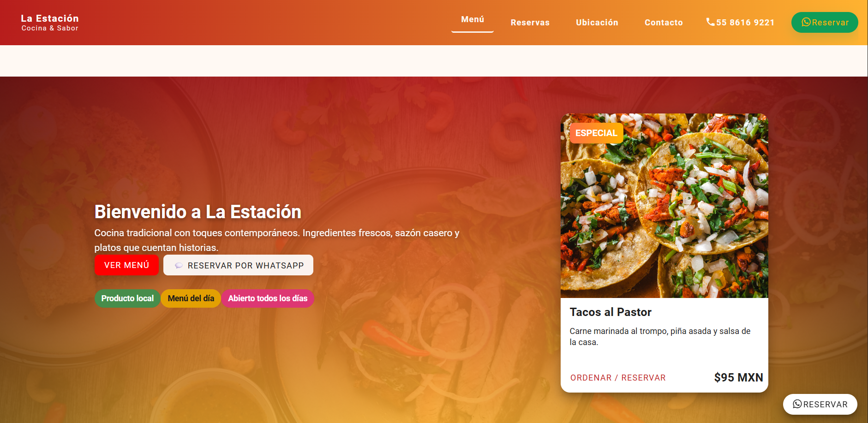
Task: Select the Producto local green tag
Action: (x=127, y=298)
